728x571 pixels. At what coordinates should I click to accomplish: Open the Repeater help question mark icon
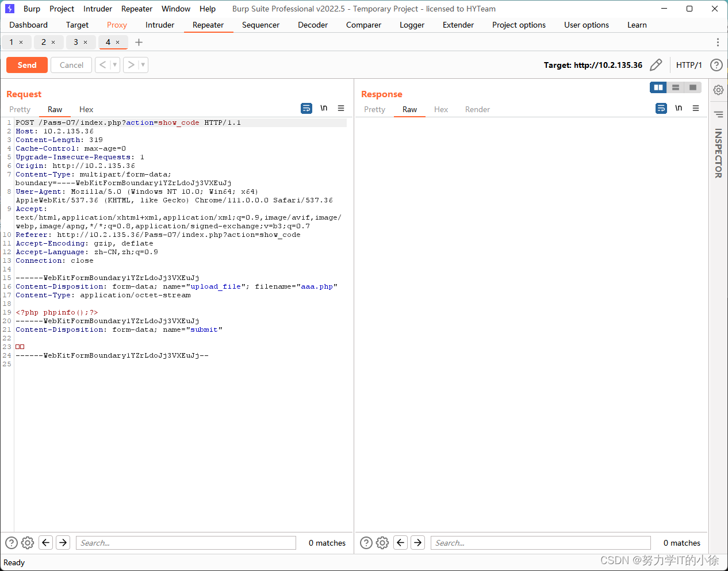[716, 65]
